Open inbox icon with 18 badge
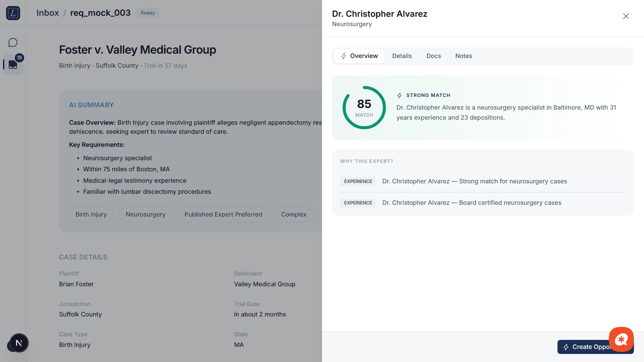644x362 pixels. (x=13, y=64)
